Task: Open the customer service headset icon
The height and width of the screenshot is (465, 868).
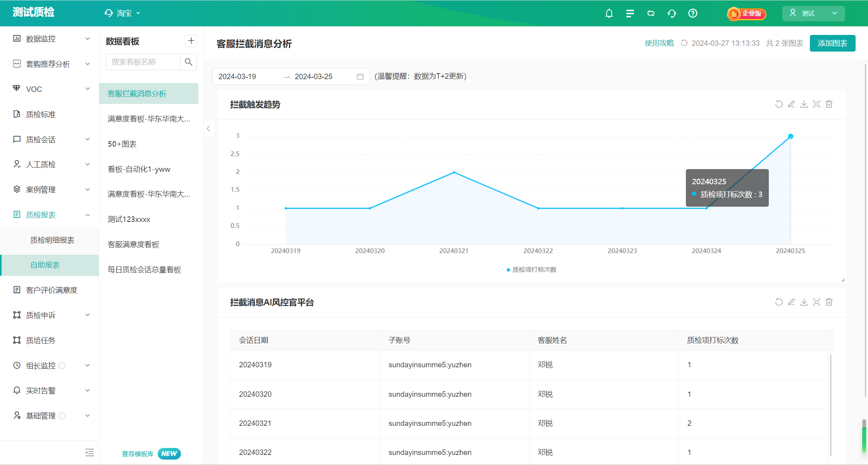Action: point(672,14)
